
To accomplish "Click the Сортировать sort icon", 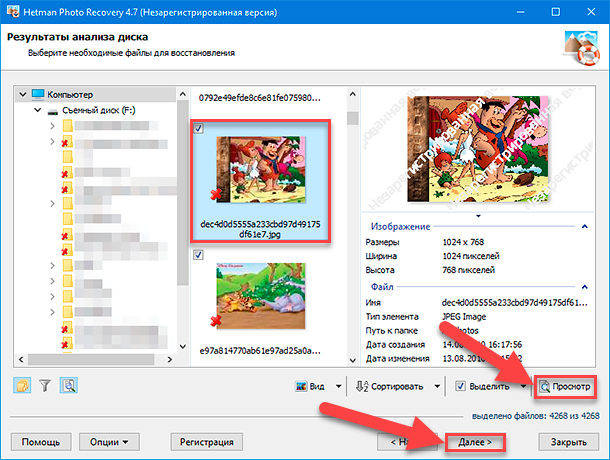I will [362, 386].
